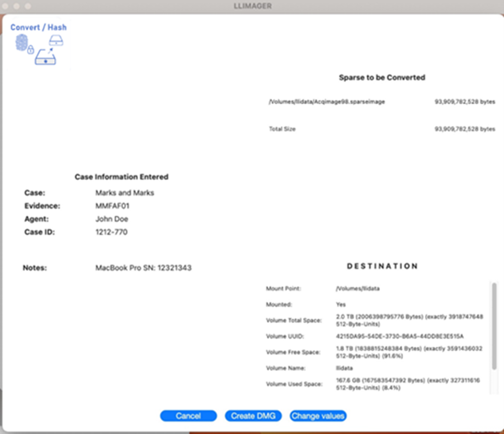
Task: Cancel the conversion operation
Action: click(x=188, y=416)
